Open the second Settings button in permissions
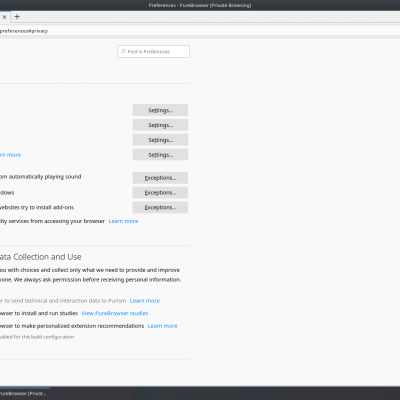The height and width of the screenshot is (400, 400). coord(160,125)
